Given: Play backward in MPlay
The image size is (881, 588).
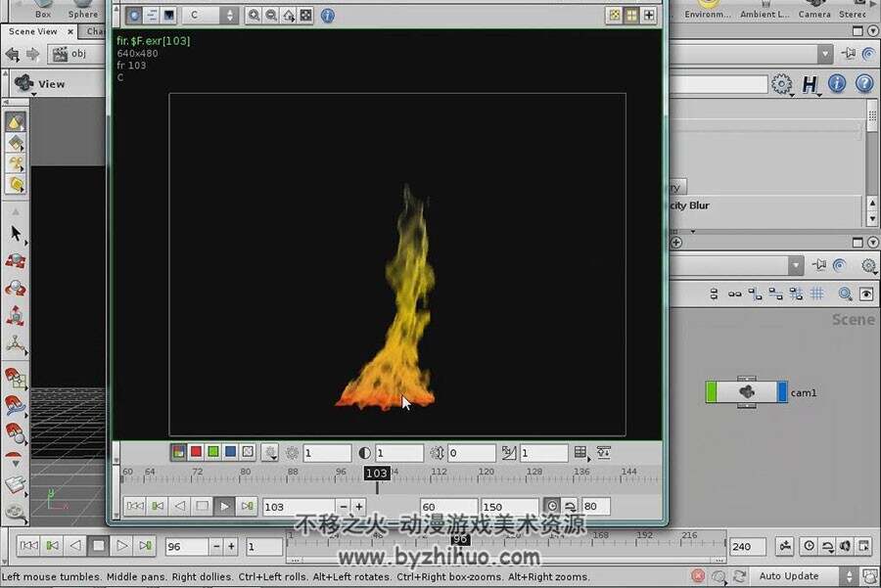Looking at the screenshot, I should 180,506.
